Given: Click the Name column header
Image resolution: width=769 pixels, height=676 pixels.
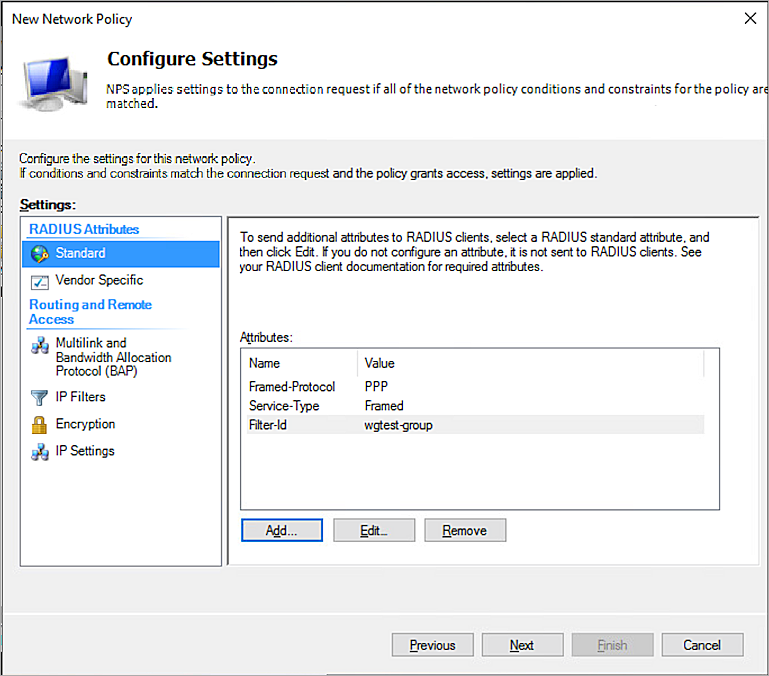Looking at the screenshot, I should pyautogui.click(x=265, y=364).
